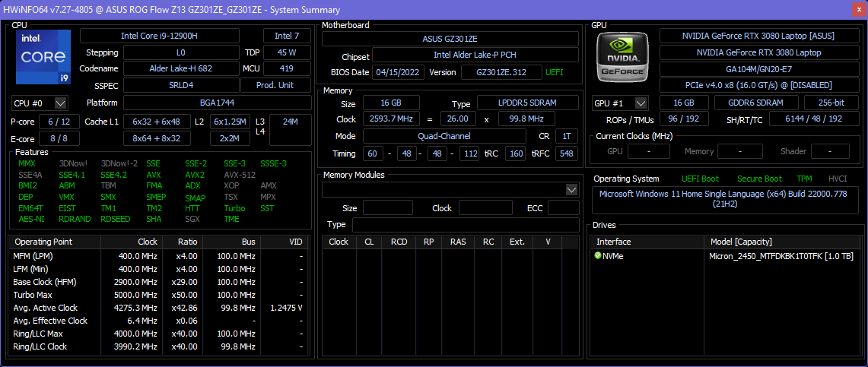Image resolution: width=868 pixels, height=367 pixels.
Task: Click the ASUS GZ301ZE motherboard name
Action: tap(450, 39)
